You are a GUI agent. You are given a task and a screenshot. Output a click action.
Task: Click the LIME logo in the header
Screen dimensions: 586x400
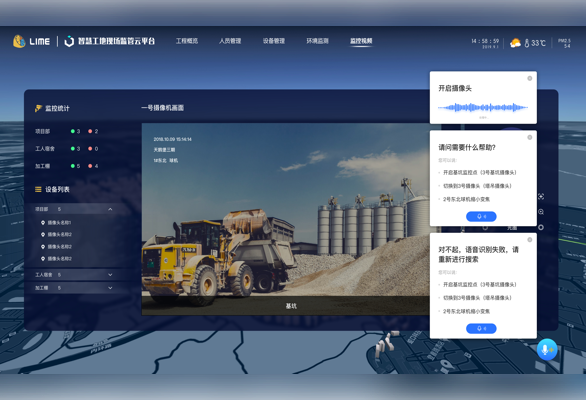coord(31,41)
